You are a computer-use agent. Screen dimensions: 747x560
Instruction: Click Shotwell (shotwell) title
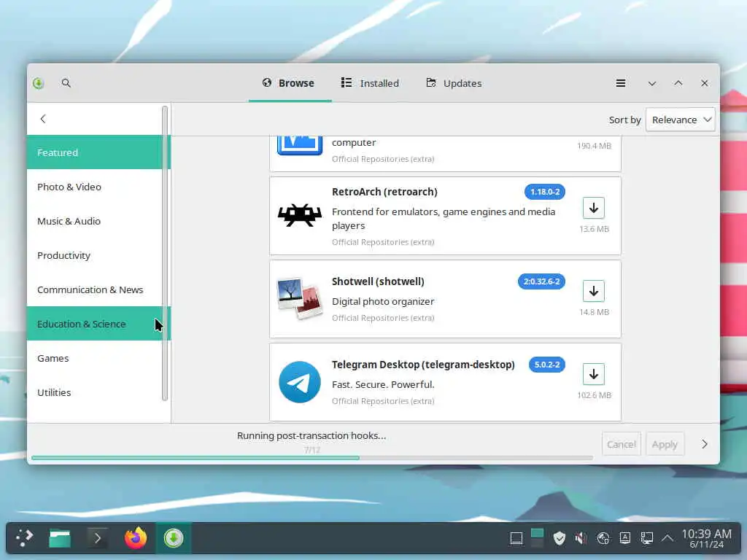(378, 281)
